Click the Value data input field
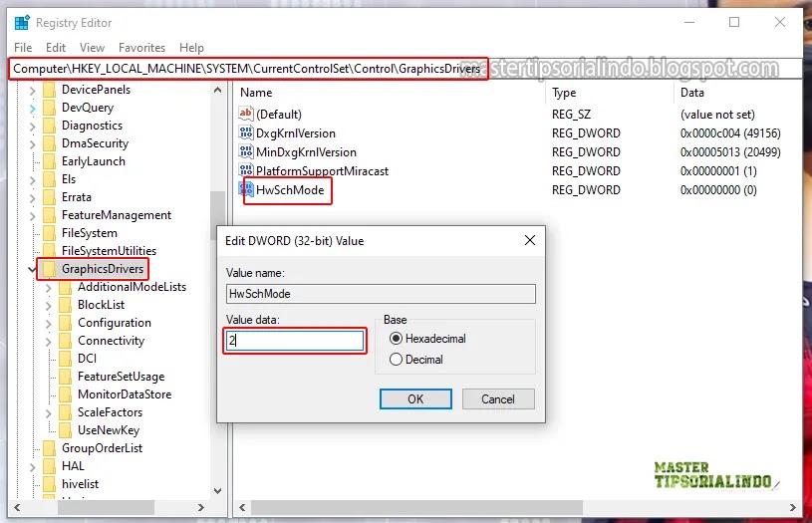This screenshot has height=523, width=812. [295, 341]
